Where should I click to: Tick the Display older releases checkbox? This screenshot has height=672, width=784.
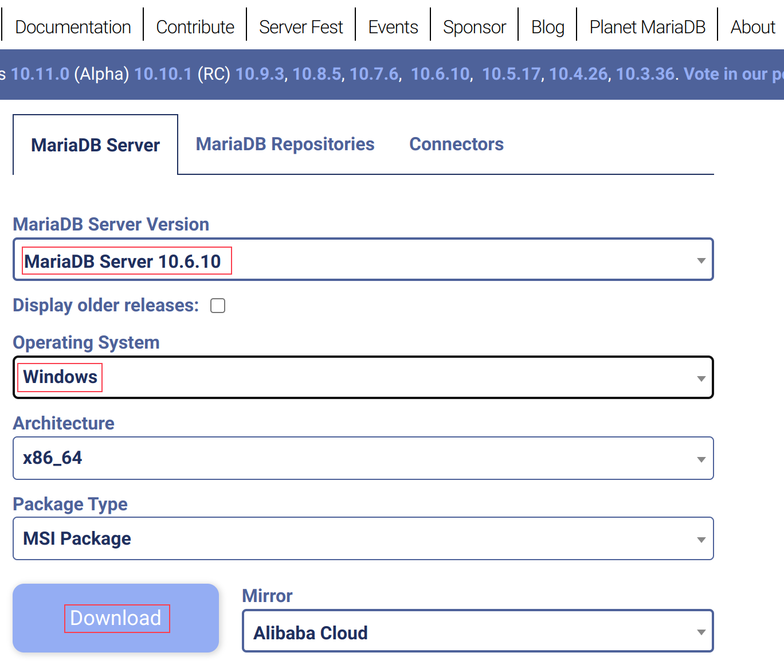click(218, 306)
